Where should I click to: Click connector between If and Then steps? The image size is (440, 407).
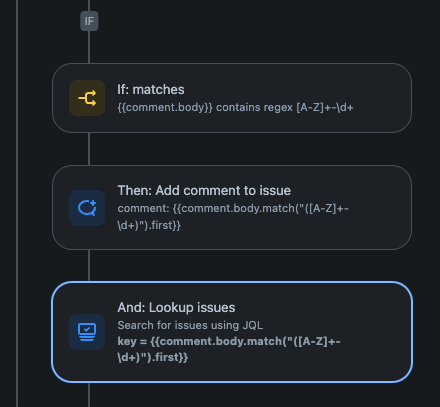pyautogui.click(x=89, y=149)
